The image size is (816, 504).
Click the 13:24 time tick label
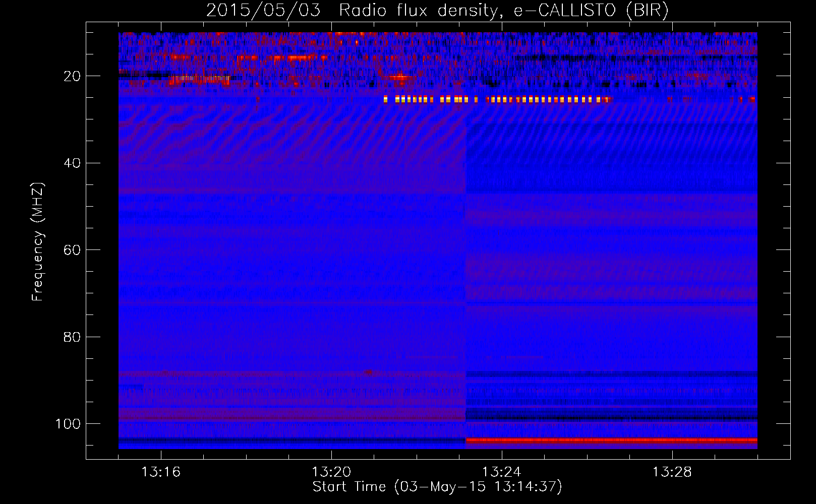502,472
